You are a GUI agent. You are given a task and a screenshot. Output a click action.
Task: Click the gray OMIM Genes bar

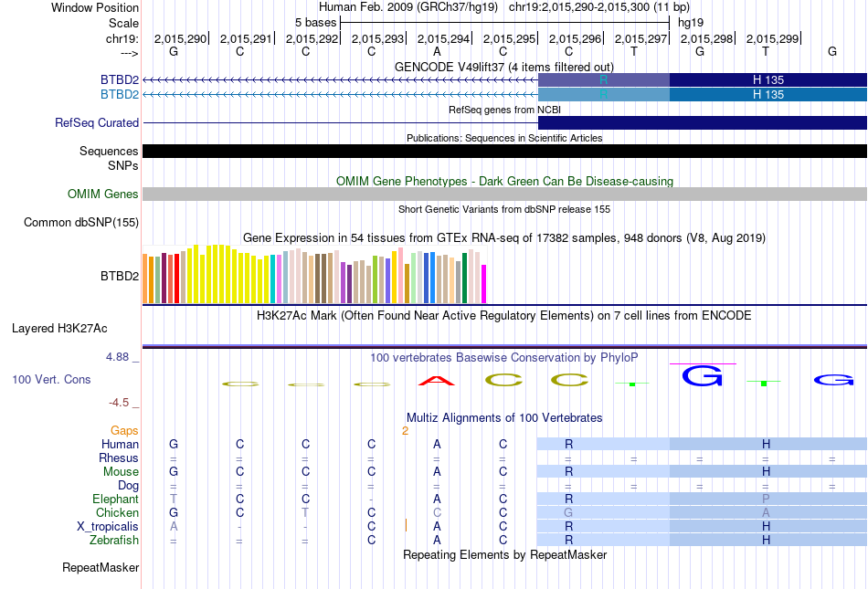coord(505,195)
